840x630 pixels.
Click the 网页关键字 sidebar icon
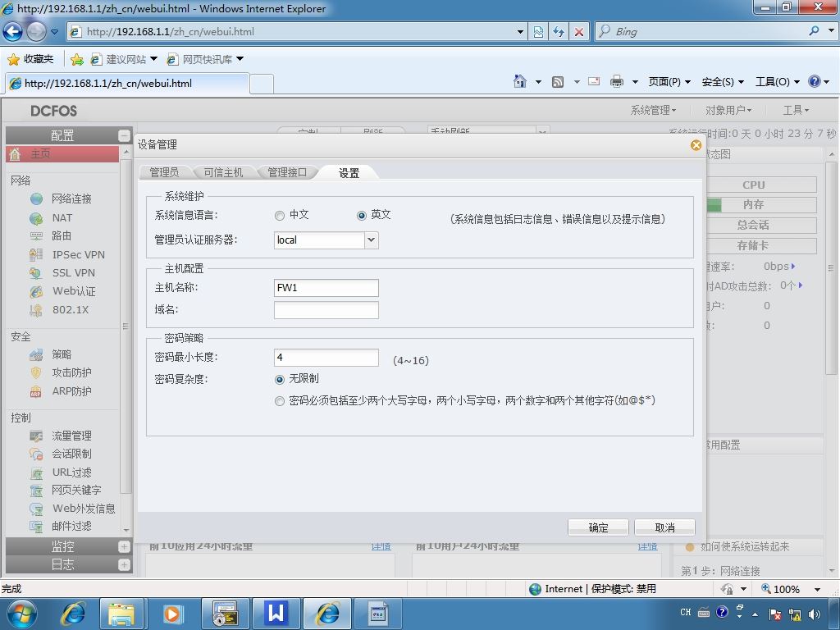click(x=36, y=491)
